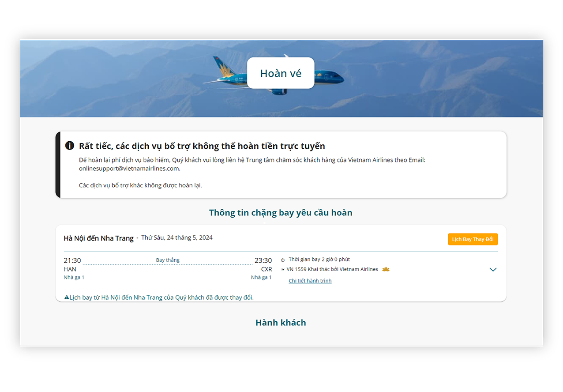Click the Hà Nội đến Nha Trang route title
Viewport: 563px width, 392px height.
(98, 238)
